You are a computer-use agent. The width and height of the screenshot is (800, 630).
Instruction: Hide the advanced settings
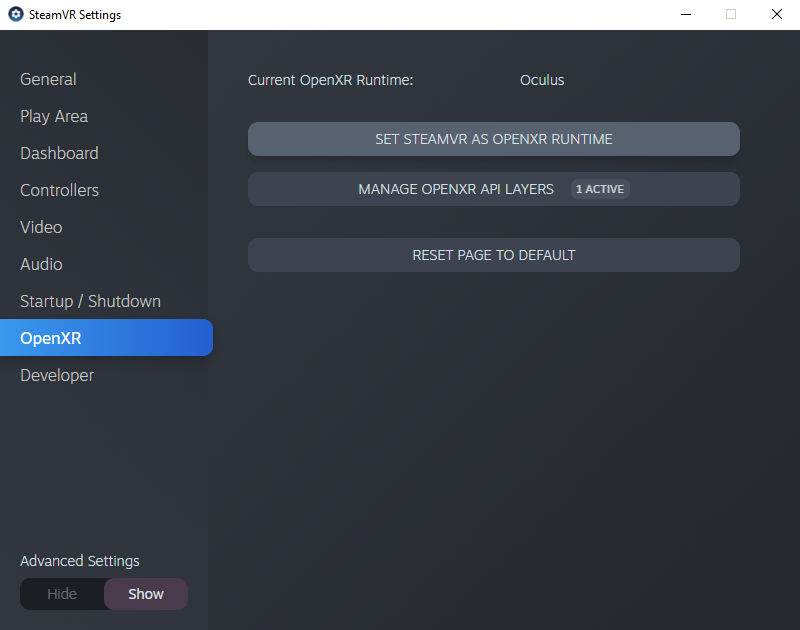point(62,594)
